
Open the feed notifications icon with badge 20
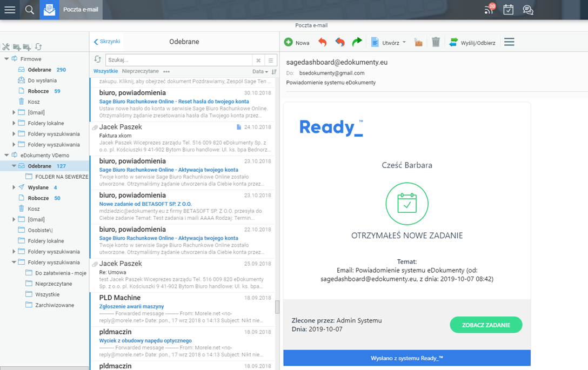point(490,9)
